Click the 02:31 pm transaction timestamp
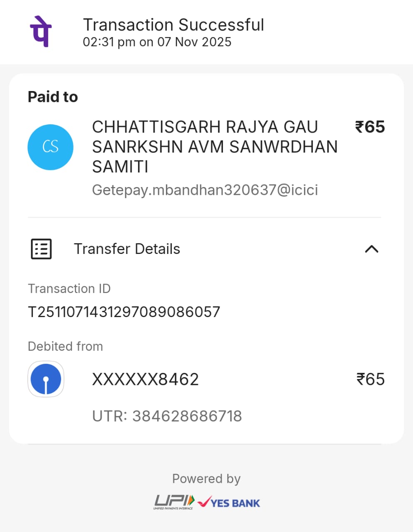This screenshot has width=413, height=532. coord(157,42)
